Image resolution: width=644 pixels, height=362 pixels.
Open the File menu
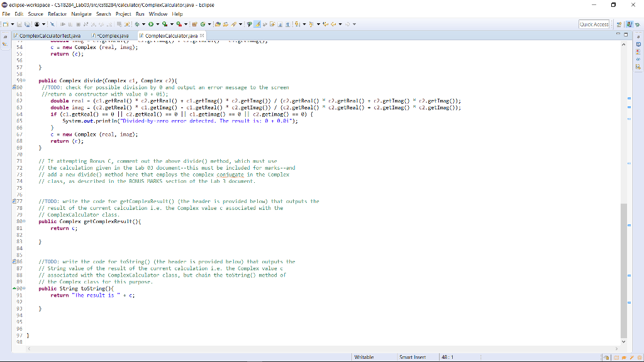6,14
